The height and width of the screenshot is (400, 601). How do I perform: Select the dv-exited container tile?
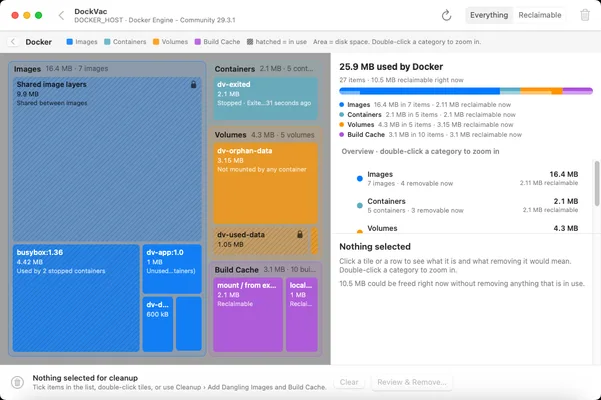(265, 98)
